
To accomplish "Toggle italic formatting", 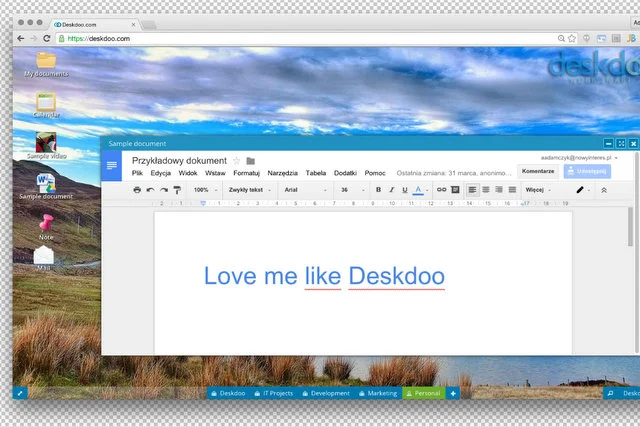I will coord(391,190).
